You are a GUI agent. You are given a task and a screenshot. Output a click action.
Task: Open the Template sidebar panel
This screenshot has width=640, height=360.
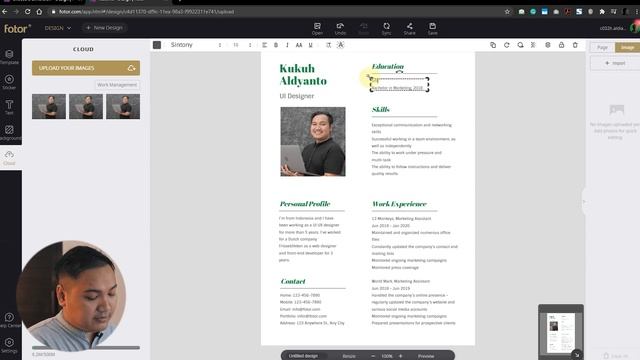tap(9, 57)
